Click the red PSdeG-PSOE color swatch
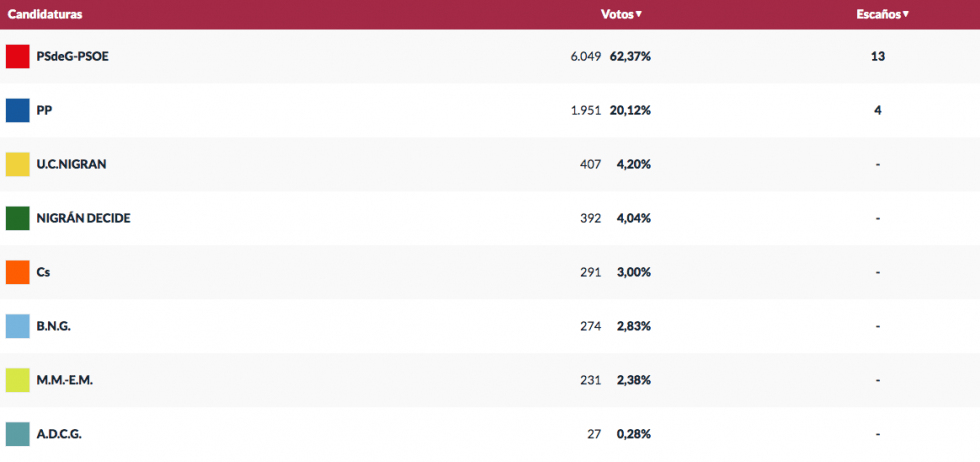The image size is (980, 462). point(17,56)
